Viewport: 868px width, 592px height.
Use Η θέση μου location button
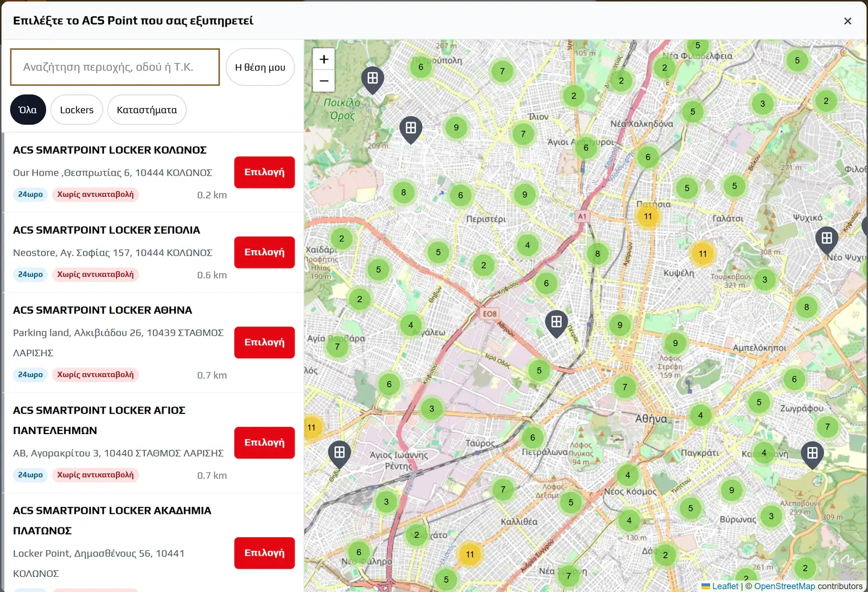[260, 67]
